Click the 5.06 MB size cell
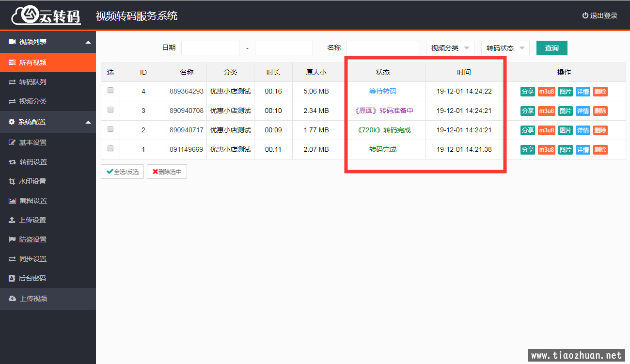The height and width of the screenshot is (364, 630). click(316, 91)
